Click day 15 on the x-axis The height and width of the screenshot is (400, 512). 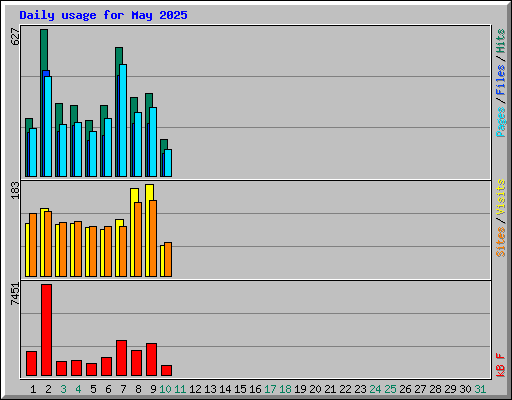240,389
